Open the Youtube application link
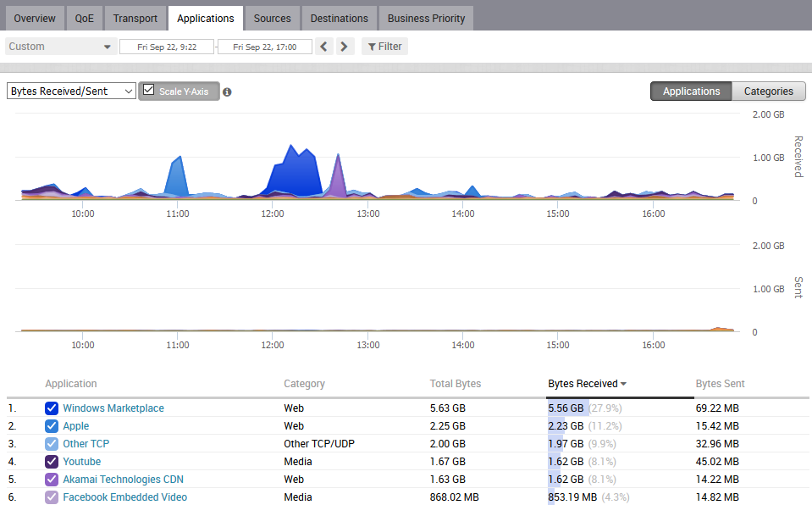The width and height of the screenshot is (812, 505). 82,462
